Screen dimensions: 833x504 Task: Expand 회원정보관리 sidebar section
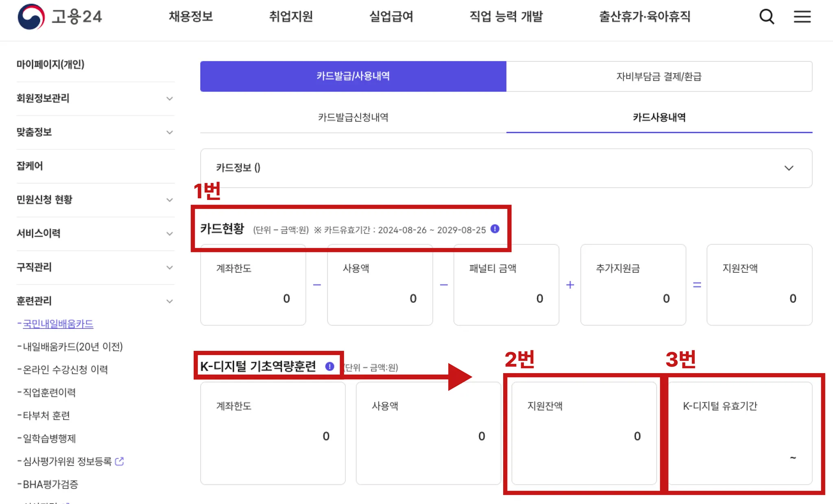[x=170, y=98]
